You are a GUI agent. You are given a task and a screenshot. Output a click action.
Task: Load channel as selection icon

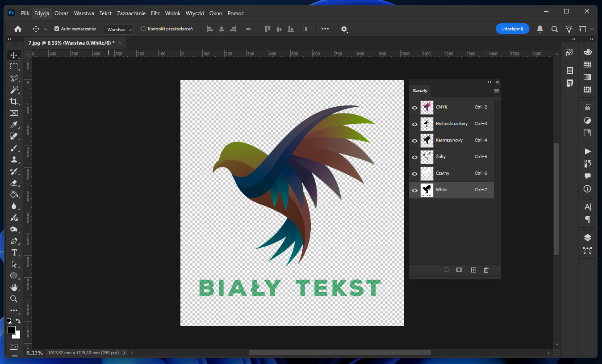click(x=446, y=270)
